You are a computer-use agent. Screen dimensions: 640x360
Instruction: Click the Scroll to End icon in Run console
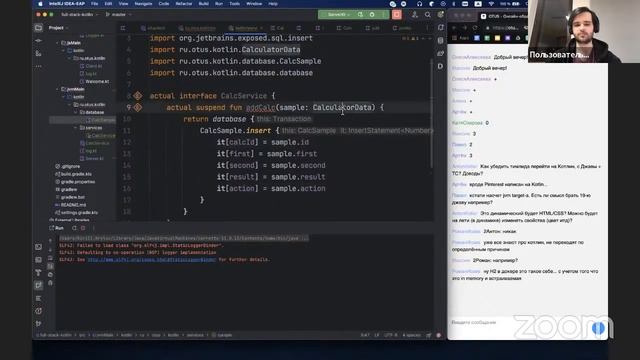pos(50,266)
